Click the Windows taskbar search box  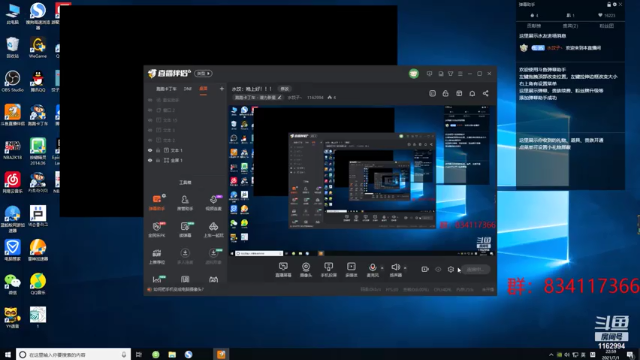tap(73, 354)
